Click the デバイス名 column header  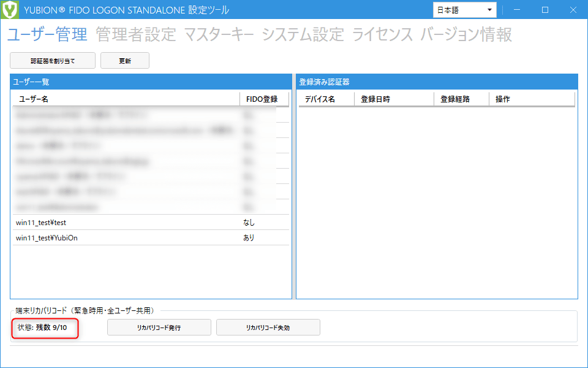pyautogui.click(x=326, y=99)
